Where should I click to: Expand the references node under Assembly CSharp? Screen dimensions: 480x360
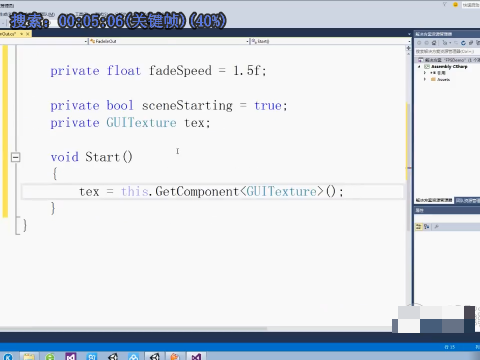425,73
